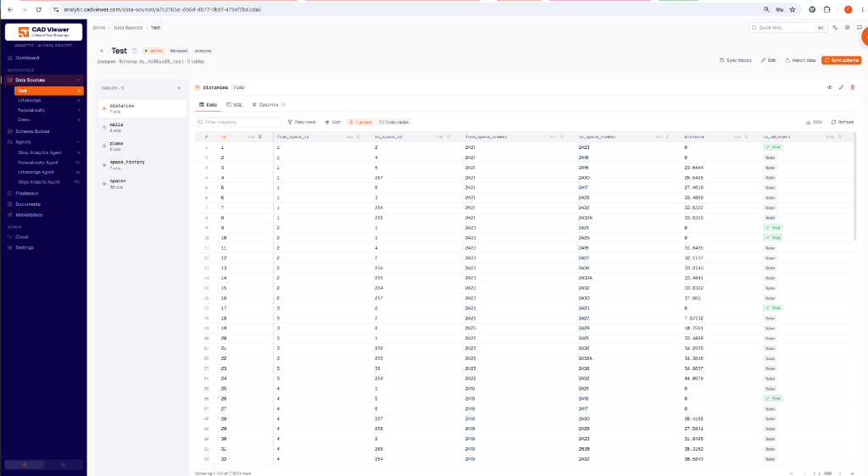The width and height of the screenshot is (868, 476).
Task: Switch to the Columns tab
Action: [x=269, y=105]
